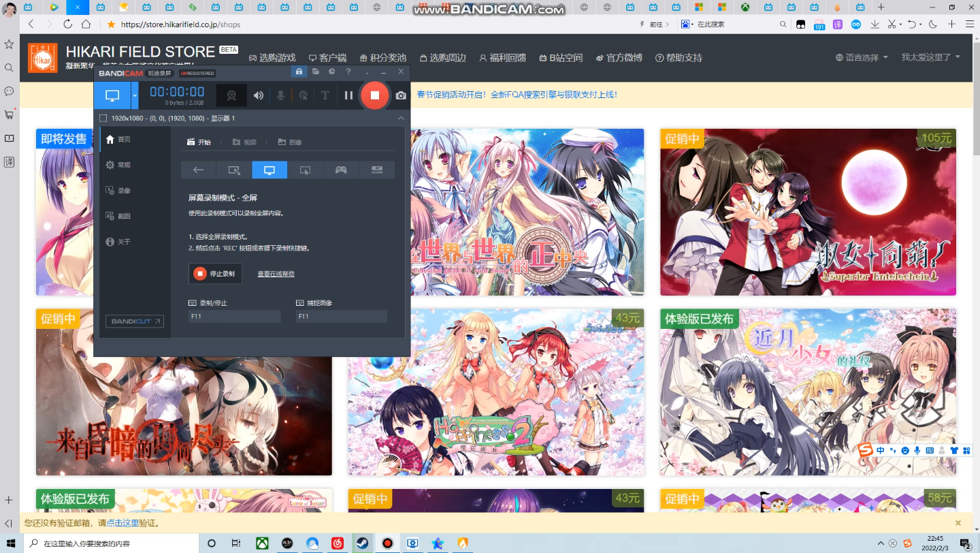The image size is (980, 553).
Task: Toggle mouse cursor effects in Bandicam
Action: [x=303, y=95]
